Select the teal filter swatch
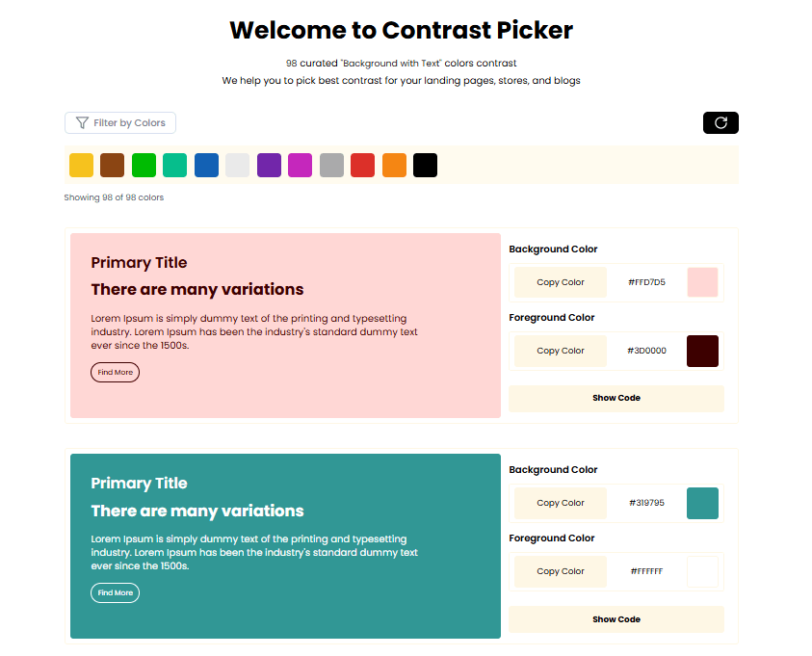Image resolution: width=812 pixels, height=656 pixels. tap(174, 165)
